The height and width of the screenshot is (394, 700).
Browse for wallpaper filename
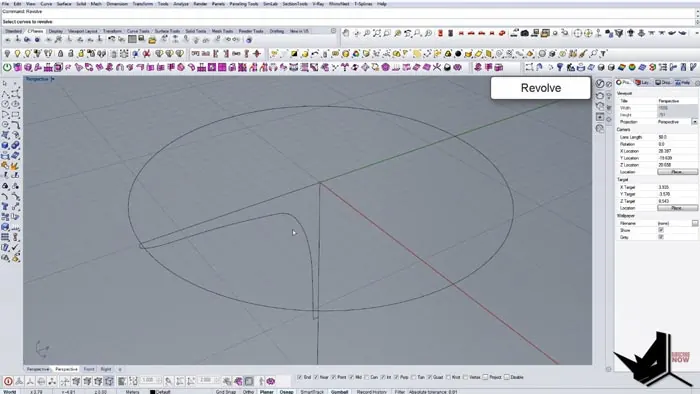(695, 223)
